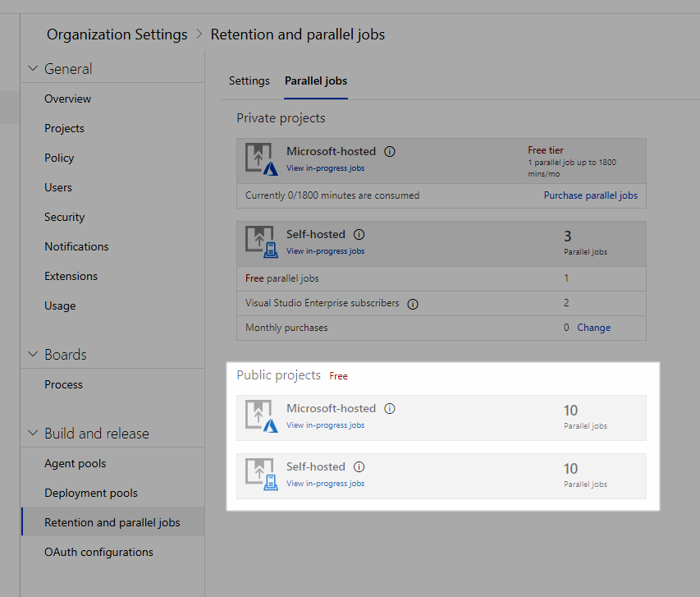Image resolution: width=700 pixels, height=597 pixels.
Task: Switch to the Settings tab
Action: 249,80
